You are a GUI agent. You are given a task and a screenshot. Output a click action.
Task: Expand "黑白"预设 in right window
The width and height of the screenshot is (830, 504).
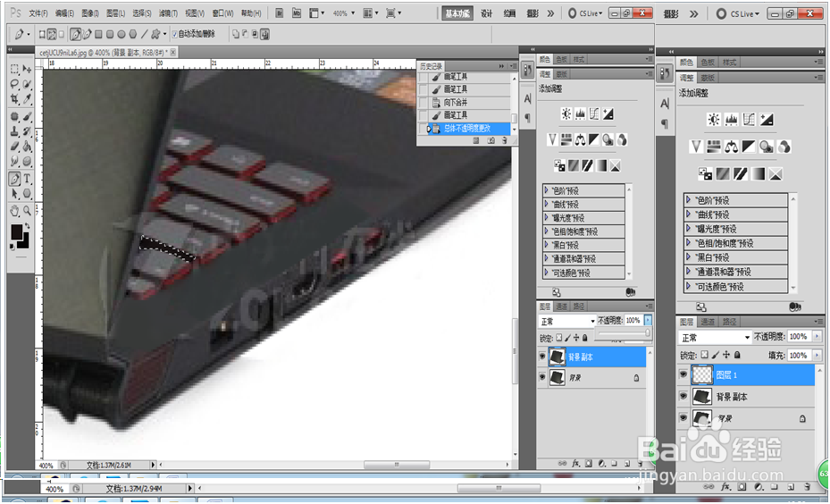[x=688, y=256]
